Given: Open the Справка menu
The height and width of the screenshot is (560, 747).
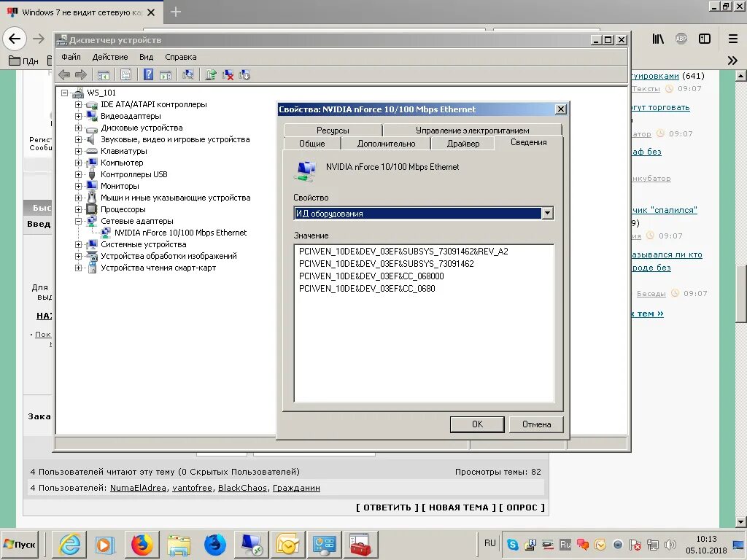Looking at the screenshot, I should (181, 57).
